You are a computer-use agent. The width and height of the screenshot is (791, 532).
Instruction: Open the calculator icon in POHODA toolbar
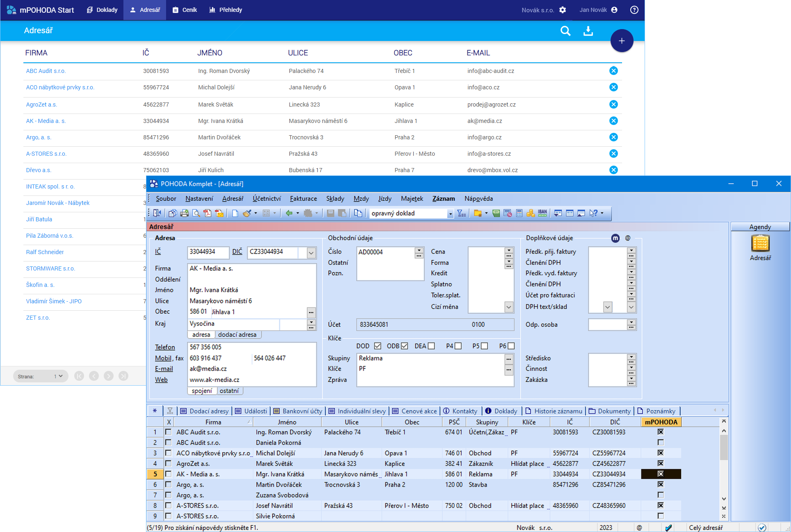click(x=519, y=213)
